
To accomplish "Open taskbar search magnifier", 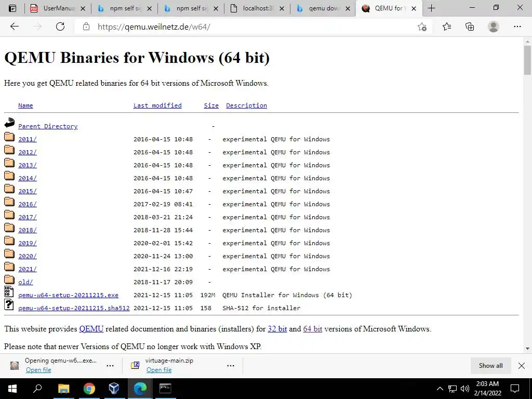I will [37, 389].
